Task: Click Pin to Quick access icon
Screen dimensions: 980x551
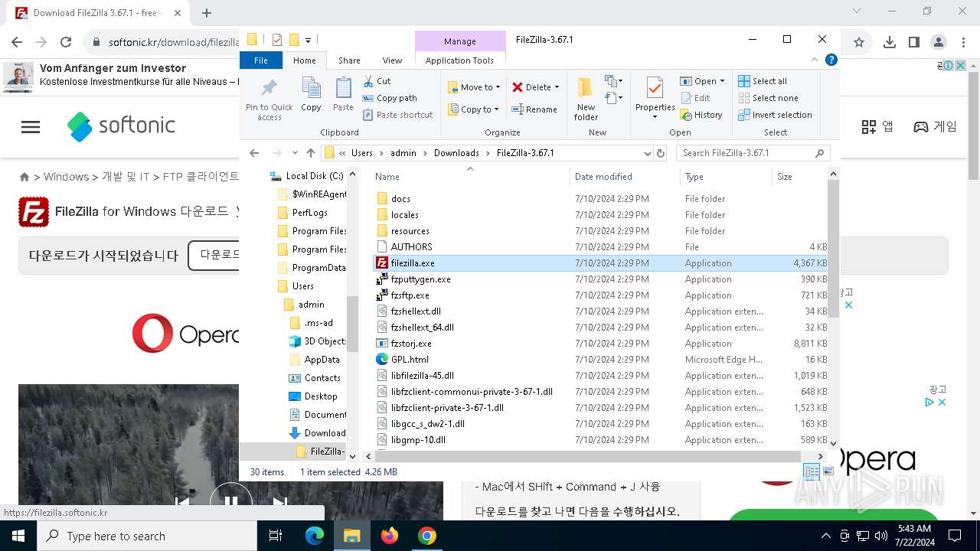Action: 269,99
